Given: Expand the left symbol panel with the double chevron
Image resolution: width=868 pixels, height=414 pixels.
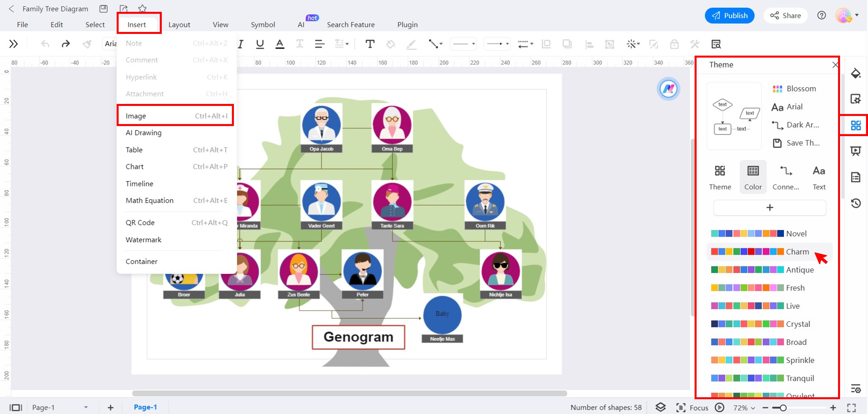Looking at the screenshot, I should [x=13, y=44].
